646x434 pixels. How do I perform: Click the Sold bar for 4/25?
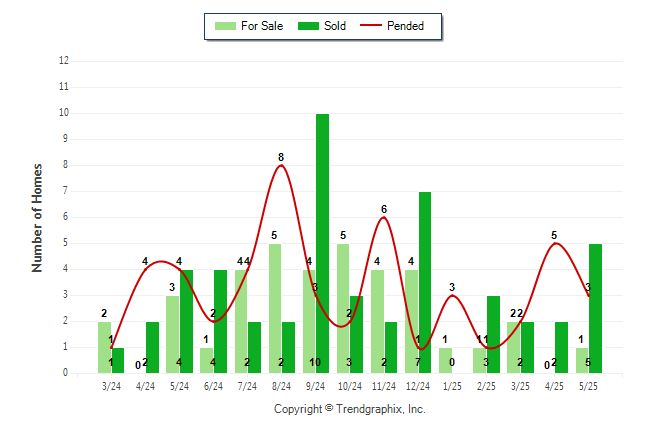[x=561, y=347]
